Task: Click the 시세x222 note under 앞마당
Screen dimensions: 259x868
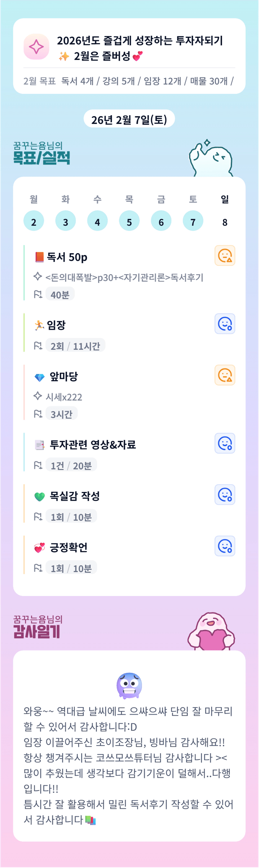Action: [64, 397]
